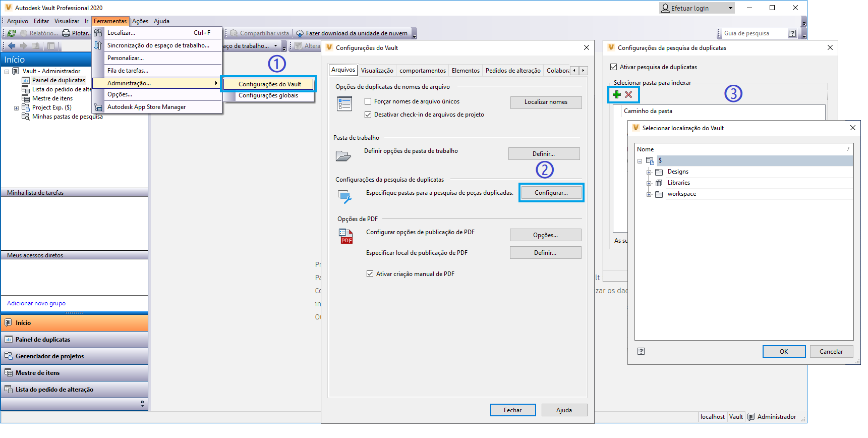The width and height of the screenshot is (868, 438).
Task: Open the Arquivo menu
Action: click(x=18, y=21)
